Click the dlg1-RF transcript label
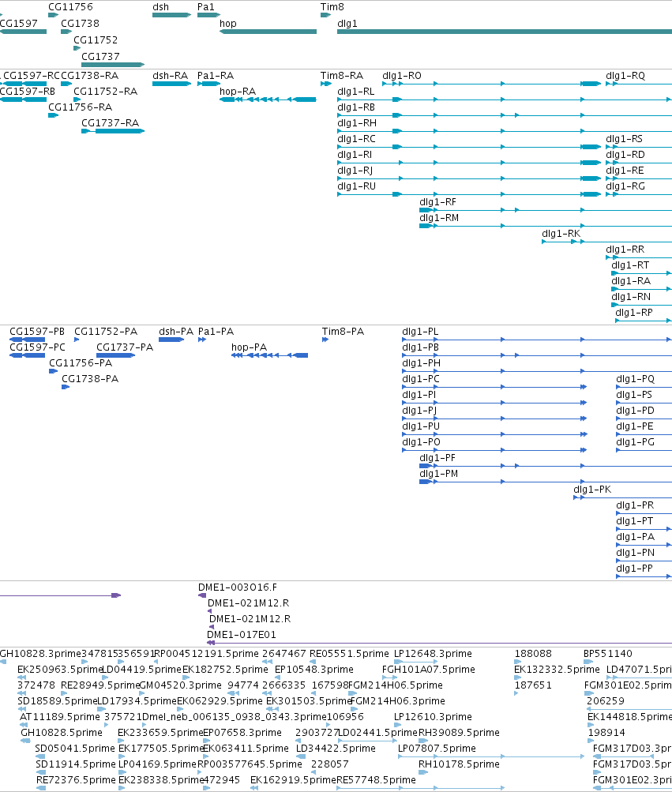 pos(437,203)
